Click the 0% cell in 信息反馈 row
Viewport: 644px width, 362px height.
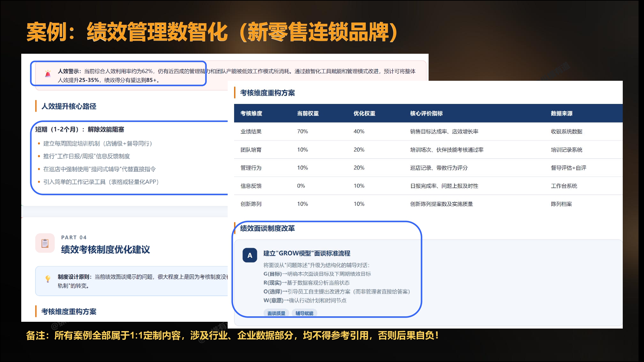tap(301, 186)
